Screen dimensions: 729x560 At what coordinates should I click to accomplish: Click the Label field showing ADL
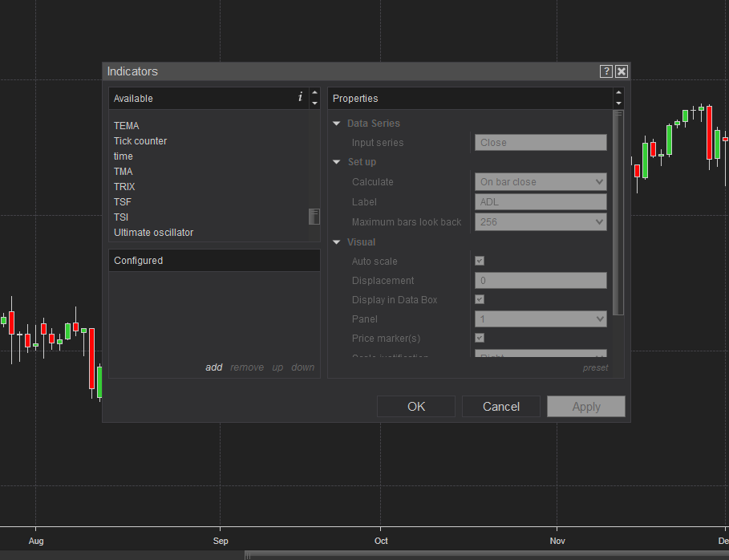pyautogui.click(x=541, y=202)
